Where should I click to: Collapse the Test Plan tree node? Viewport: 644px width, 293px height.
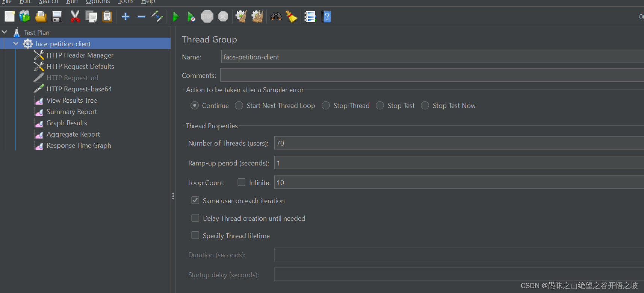coord(5,32)
